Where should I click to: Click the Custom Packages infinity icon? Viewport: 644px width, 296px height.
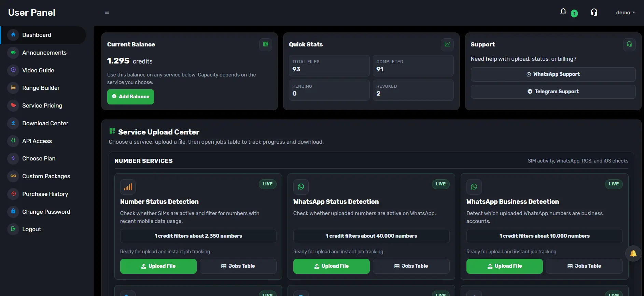13,176
